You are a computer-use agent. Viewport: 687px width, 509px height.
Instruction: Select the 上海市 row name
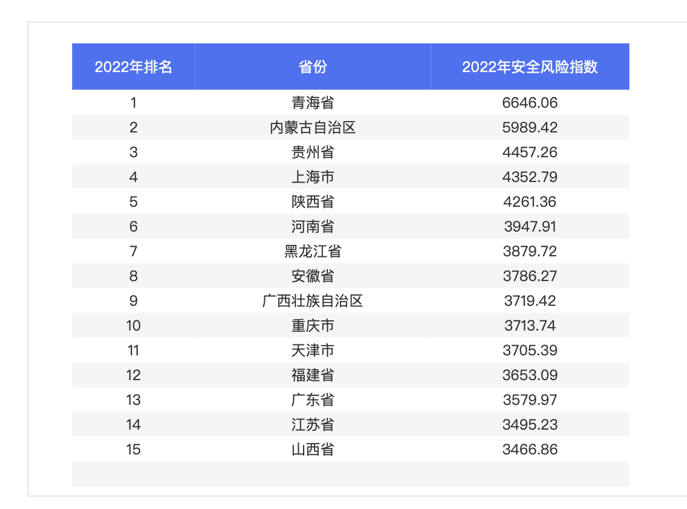312,177
